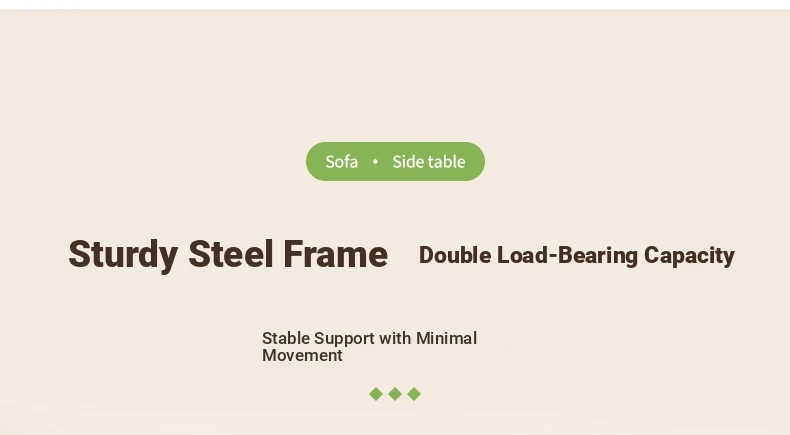Image resolution: width=790 pixels, height=435 pixels.
Task: Click the left green diamond icon
Action: pyautogui.click(x=376, y=394)
